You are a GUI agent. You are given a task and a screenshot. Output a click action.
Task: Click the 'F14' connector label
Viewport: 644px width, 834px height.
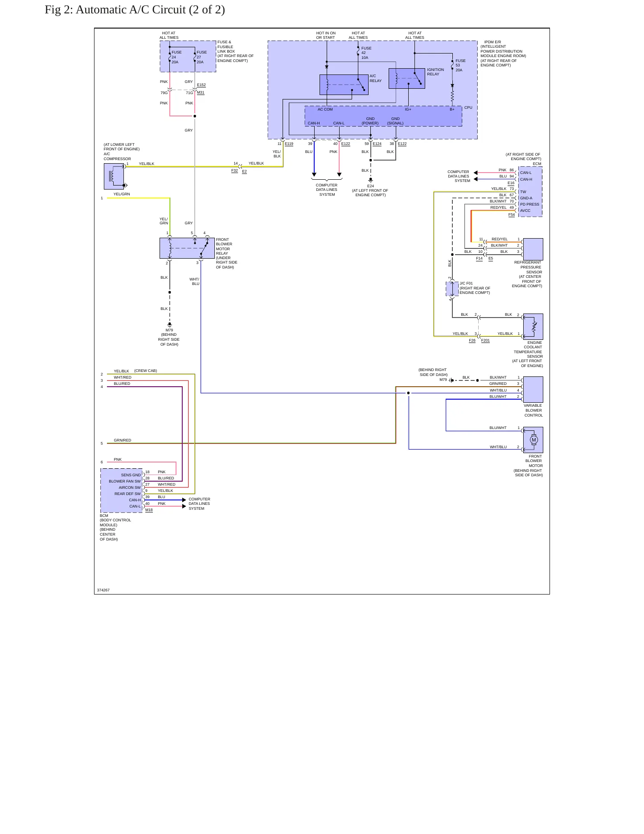[x=479, y=258]
